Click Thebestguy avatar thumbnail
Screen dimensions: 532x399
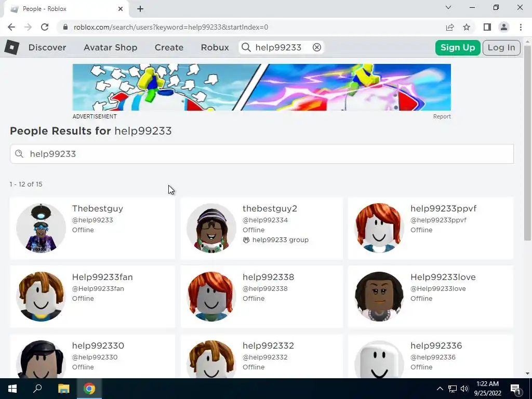41,228
